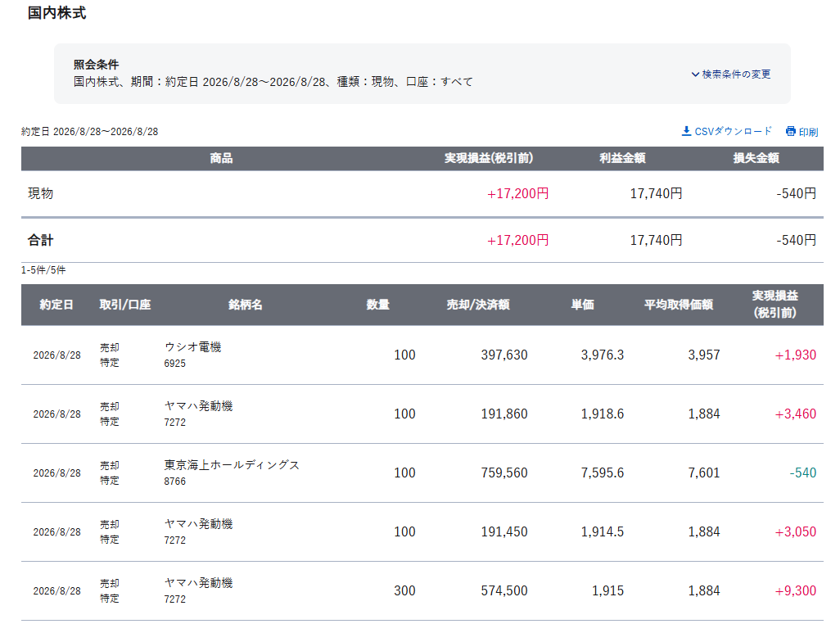Select the ウシオ電機 stock name
The image size is (840, 633).
click(193, 347)
